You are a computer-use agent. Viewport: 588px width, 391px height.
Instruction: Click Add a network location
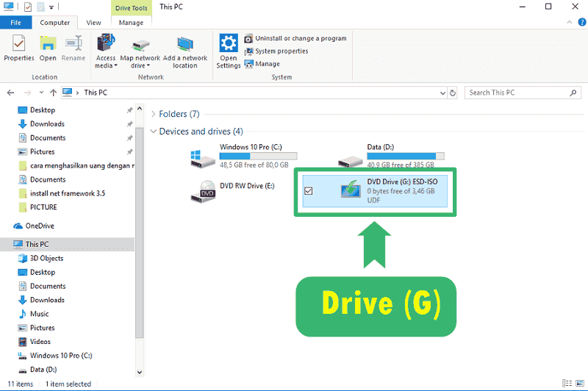pos(185,52)
